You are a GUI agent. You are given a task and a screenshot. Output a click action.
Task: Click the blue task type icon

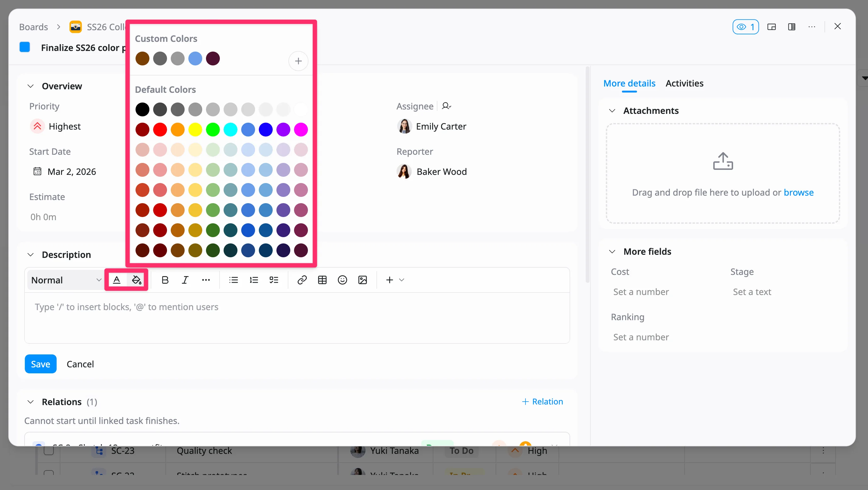click(25, 47)
